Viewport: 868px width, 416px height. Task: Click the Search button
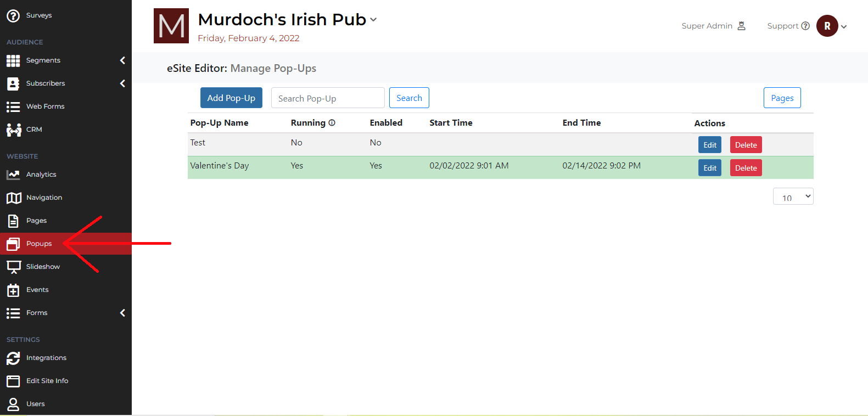click(409, 98)
